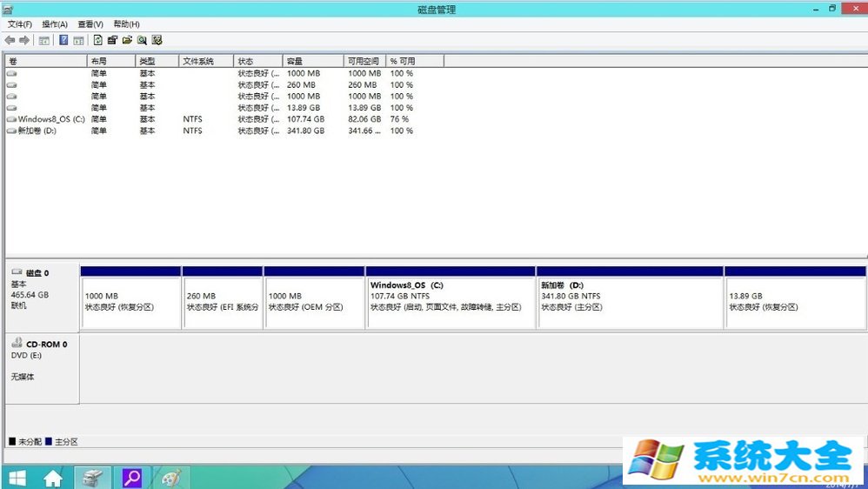
Task: Click the 341.80 GB capacity cell in list
Action: 305,131
